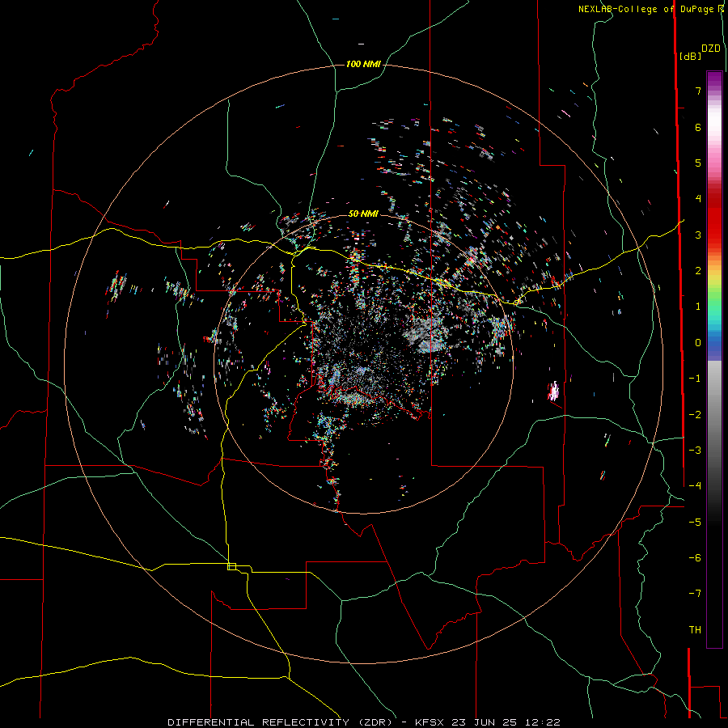The height and width of the screenshot is (728, 728).
Task: Click the -3 label on the color scale
Action: 695,451
